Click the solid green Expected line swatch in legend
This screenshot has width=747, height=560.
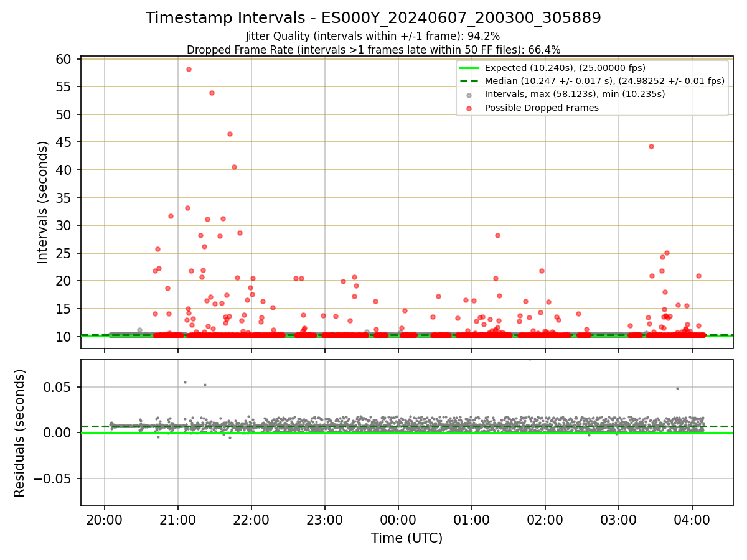469,68
